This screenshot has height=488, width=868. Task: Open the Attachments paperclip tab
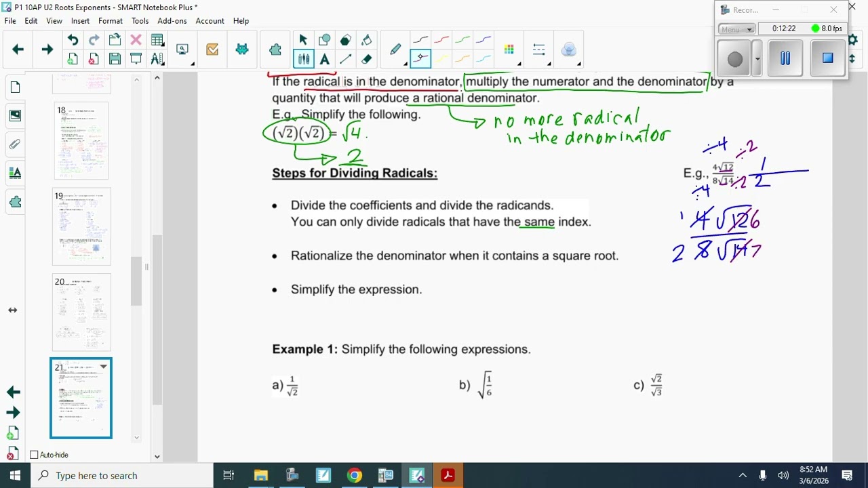point(15,144)
